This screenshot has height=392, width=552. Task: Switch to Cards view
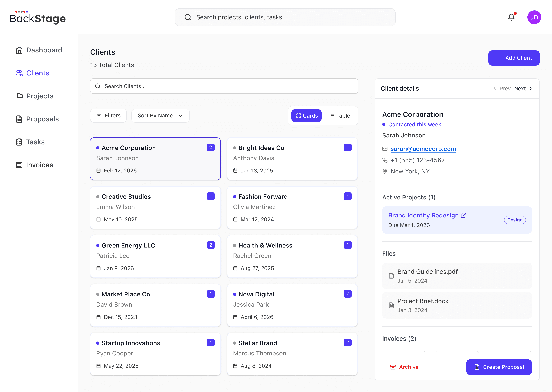(x=306, y=116)
